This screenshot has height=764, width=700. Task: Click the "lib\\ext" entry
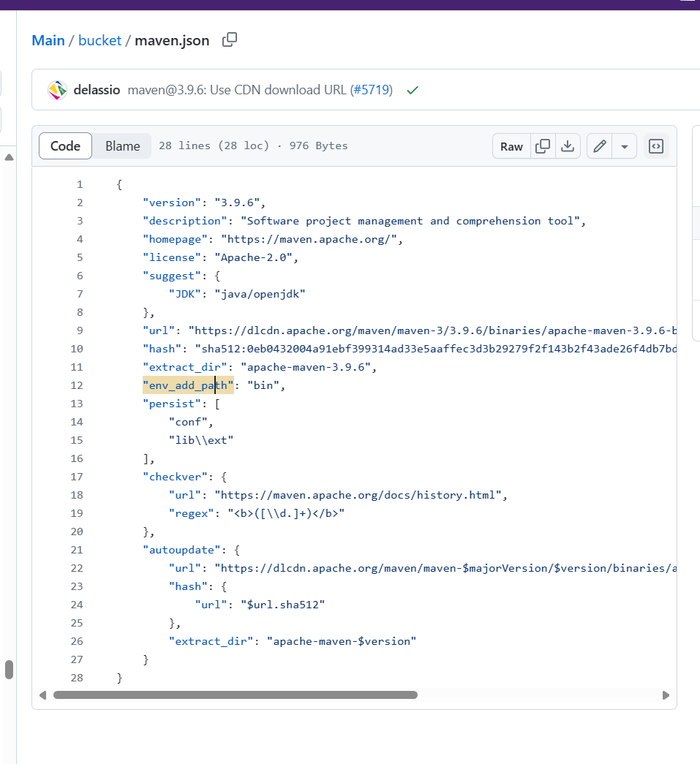[201, 440]
